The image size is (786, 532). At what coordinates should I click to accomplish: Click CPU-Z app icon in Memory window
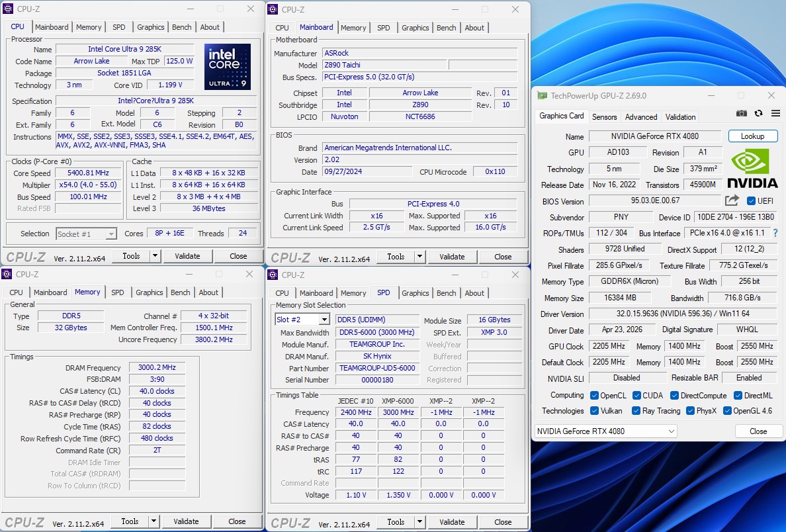(x=7, y=274)
